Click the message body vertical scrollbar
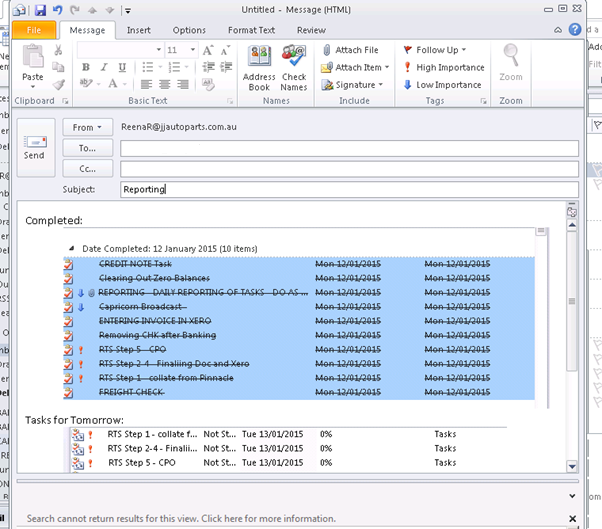Viewport: 602px width, 529px height. (x=572, y=300)
